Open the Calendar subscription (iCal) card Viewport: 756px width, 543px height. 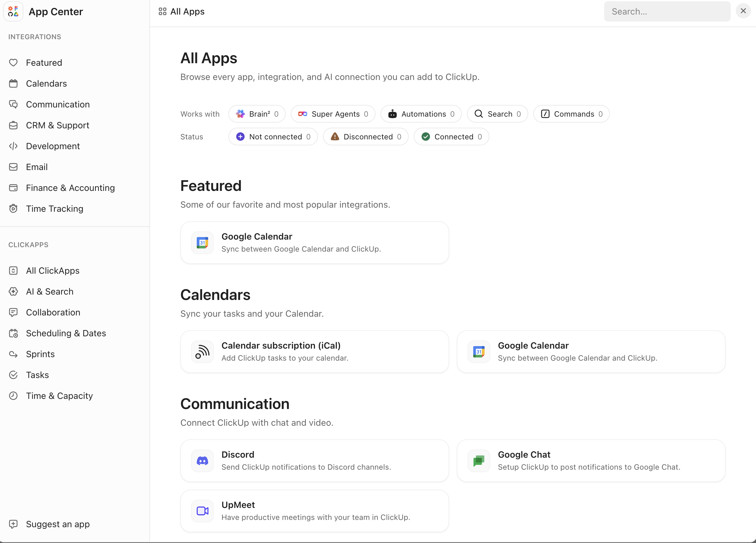click(314, 351)
